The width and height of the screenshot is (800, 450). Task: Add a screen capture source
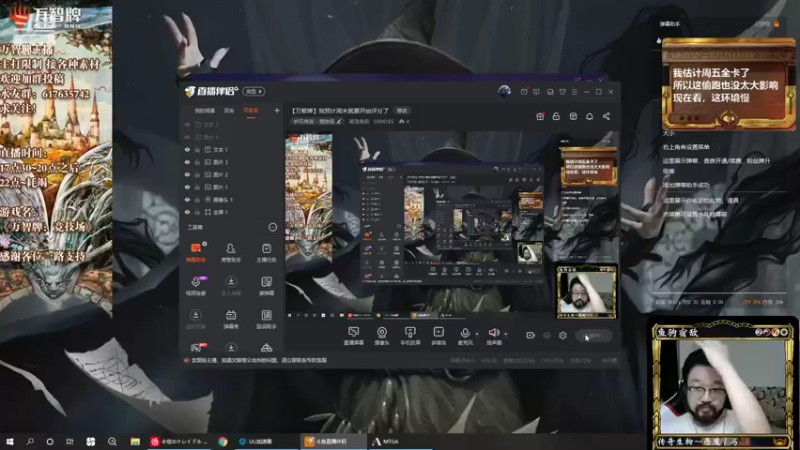pos(354,336)
